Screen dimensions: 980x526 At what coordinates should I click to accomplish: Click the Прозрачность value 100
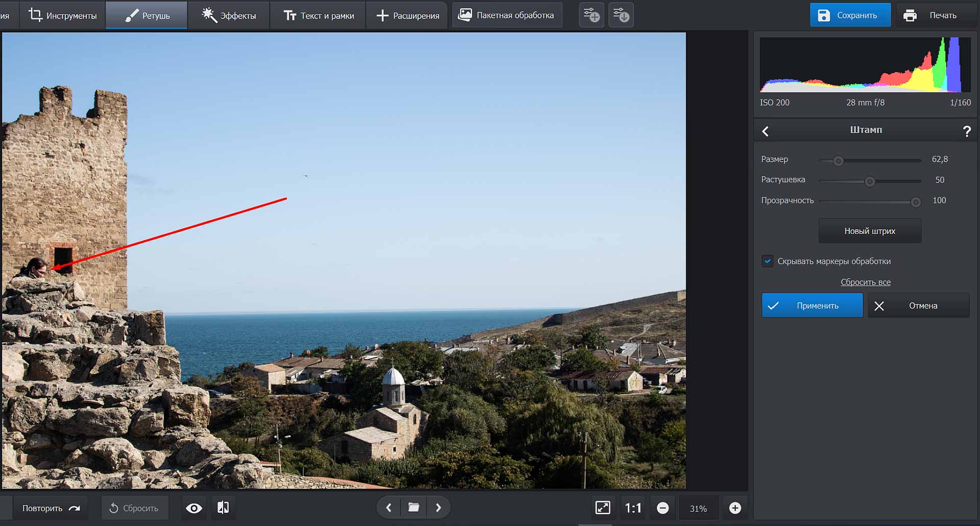tap(939, 201)
